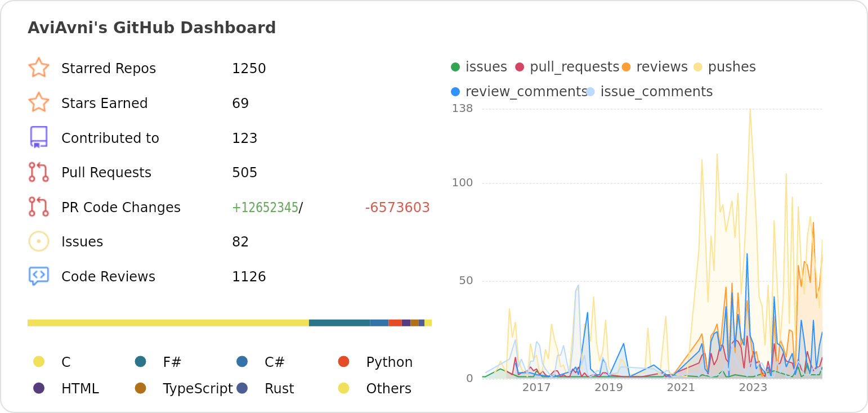Click the Others language label
The width and height of the screenshot is (868, 413).
(x=389, y=389)
